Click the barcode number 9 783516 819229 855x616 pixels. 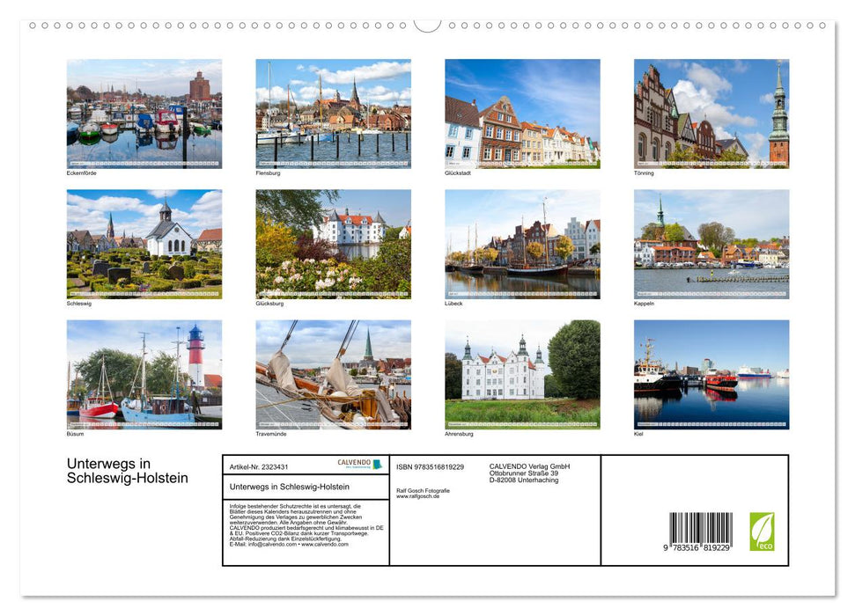point(697,547)
